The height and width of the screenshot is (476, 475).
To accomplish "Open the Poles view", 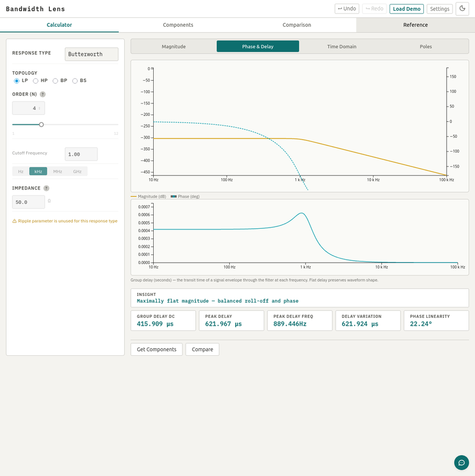I will [426, 46].
